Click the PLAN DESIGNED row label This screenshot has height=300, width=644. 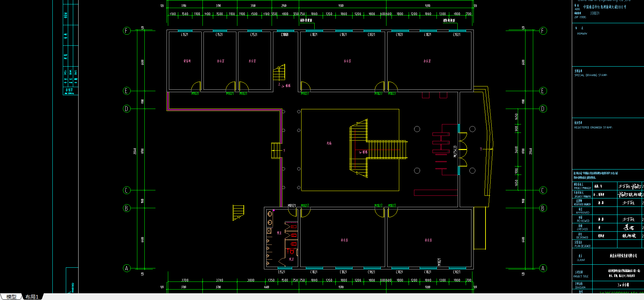tap(583, 246)
